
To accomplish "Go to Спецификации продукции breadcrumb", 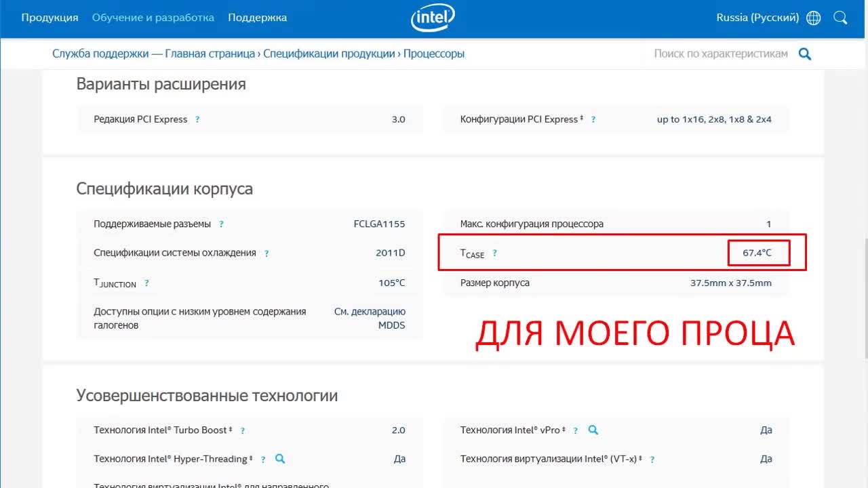I will (x=329, y=54).
